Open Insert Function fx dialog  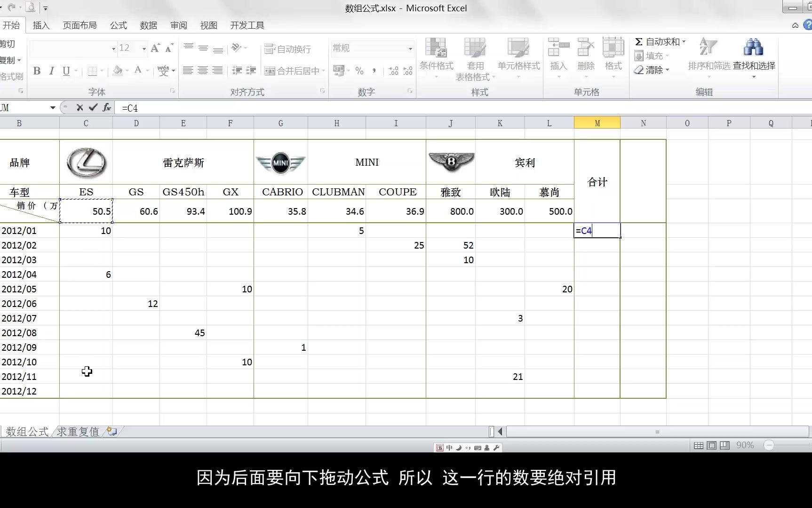(x=107, y=108)
